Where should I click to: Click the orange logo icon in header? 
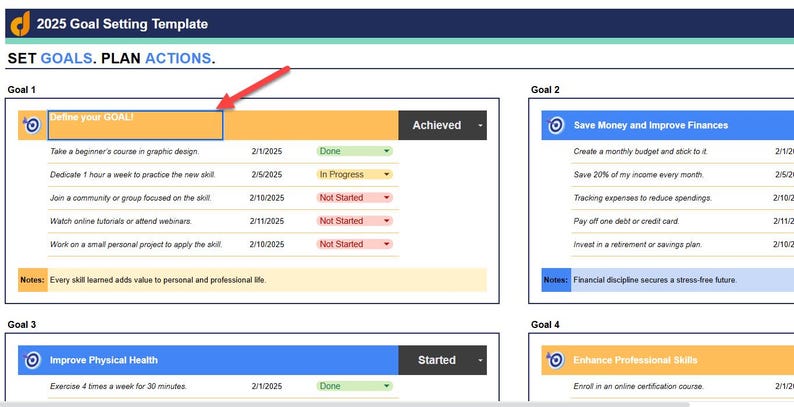[20, 24]
